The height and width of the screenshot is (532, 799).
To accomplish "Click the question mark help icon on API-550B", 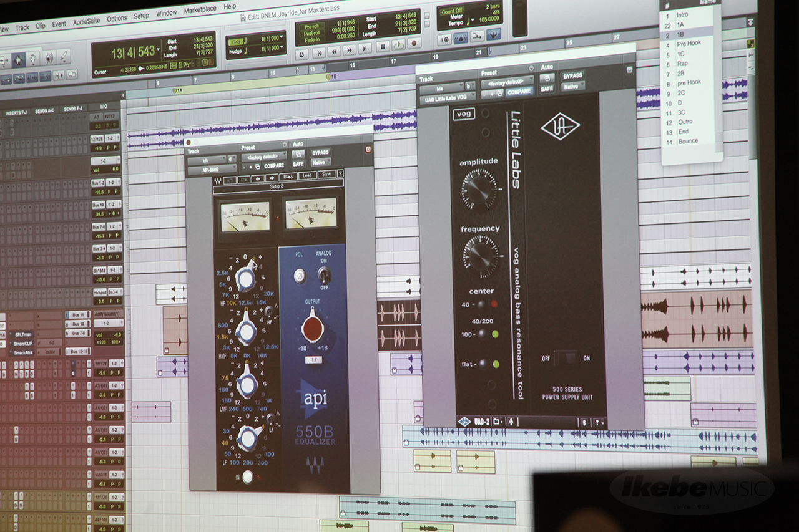I will click(341, 174).
